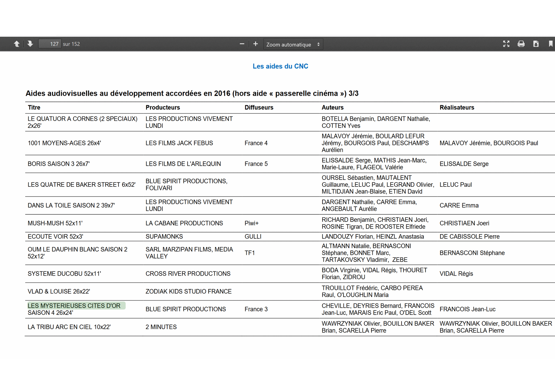Image resolution: width=555 pixels, height=392 pixels.
Task: Click the 'Les aides du CNC' heading
Action: pyautogui.click(x=280, y=66)
